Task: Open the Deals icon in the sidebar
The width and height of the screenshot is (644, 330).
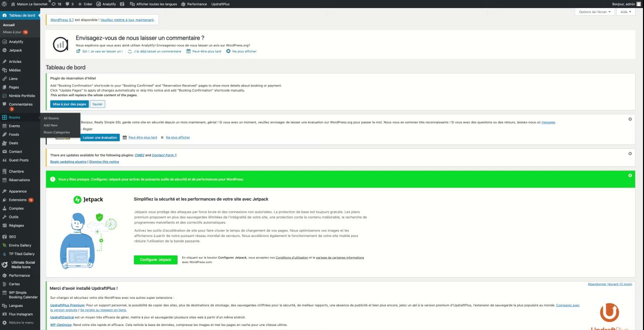Action: (5, 143)
